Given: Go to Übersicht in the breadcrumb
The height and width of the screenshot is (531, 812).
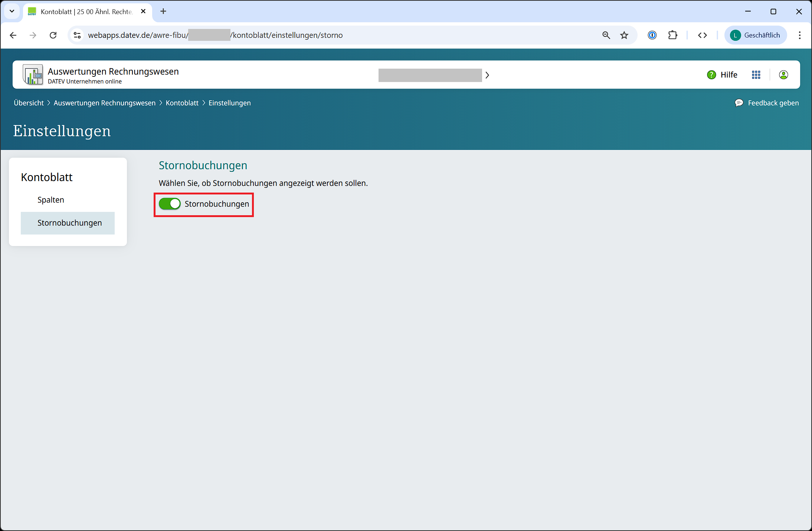Looking at the screenshot, I should click(29, 103).
